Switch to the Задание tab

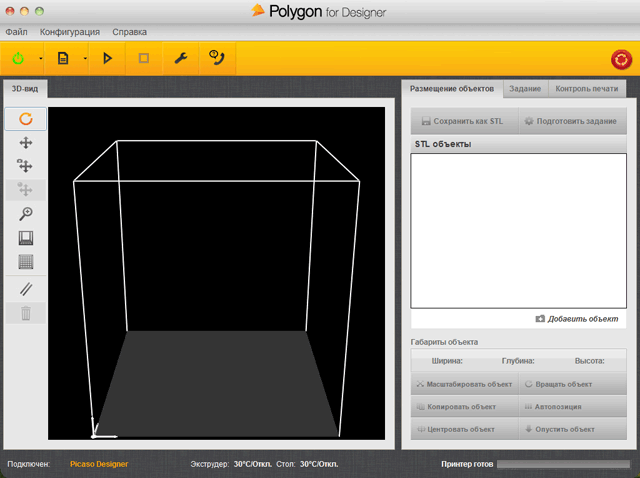point(525,89)
